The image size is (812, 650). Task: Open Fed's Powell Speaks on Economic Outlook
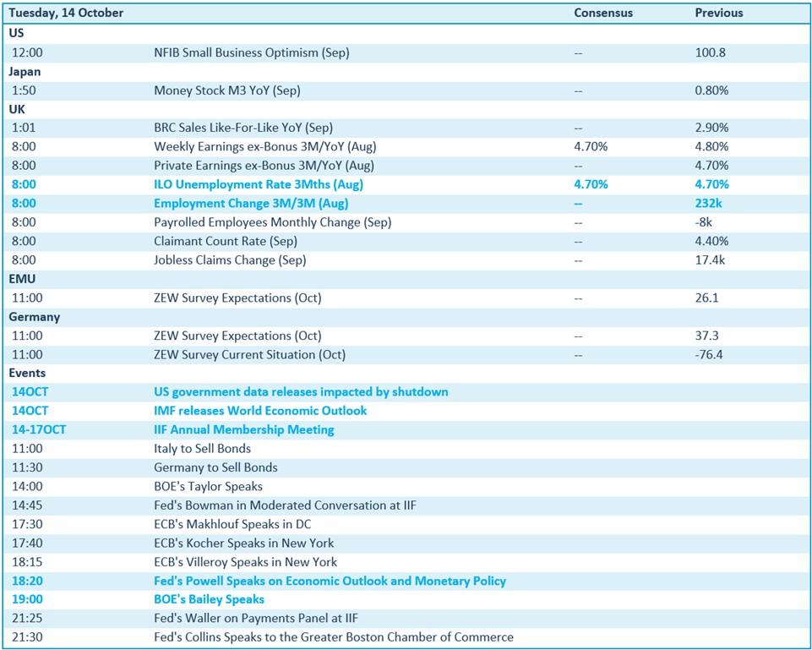[x=330, y=582]
